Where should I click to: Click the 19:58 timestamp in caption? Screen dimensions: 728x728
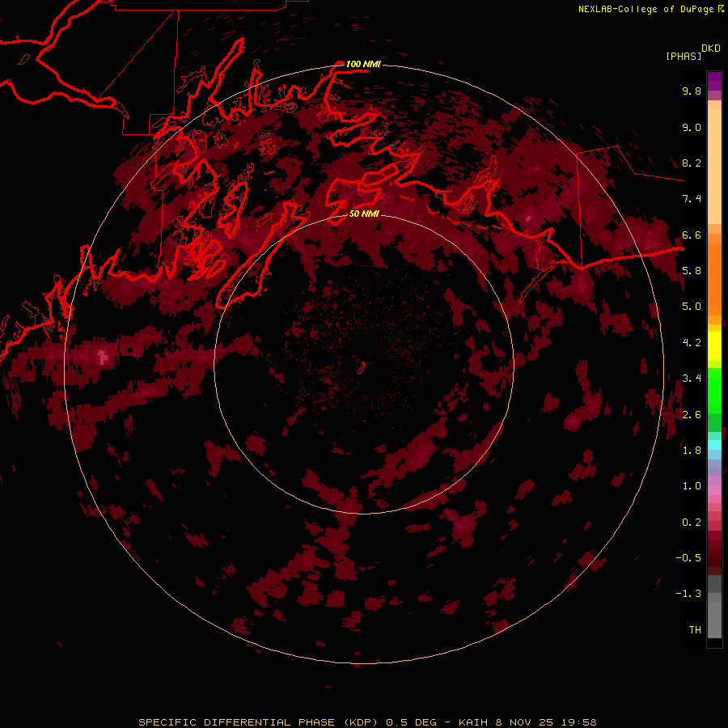click(x=578, y=722)
